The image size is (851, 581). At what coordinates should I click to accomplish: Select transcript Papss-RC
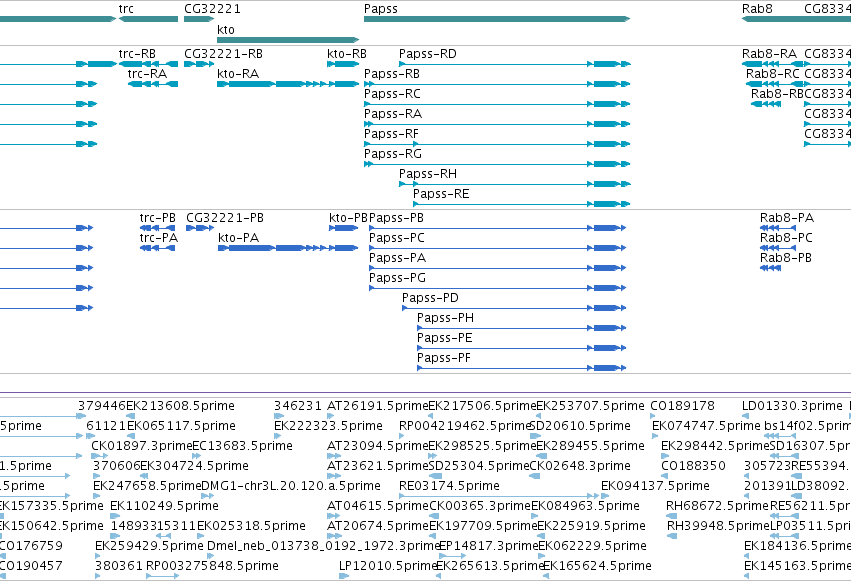[x=497, y=104]
